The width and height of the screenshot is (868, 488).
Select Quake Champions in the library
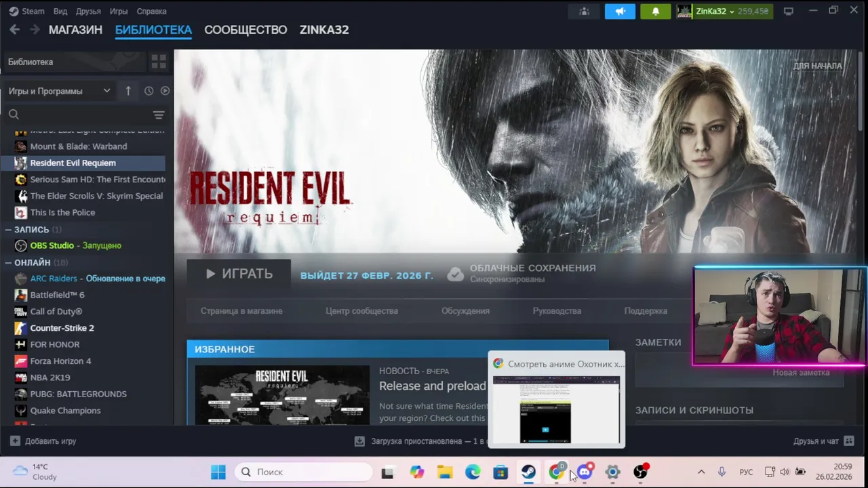coord(83,411)
